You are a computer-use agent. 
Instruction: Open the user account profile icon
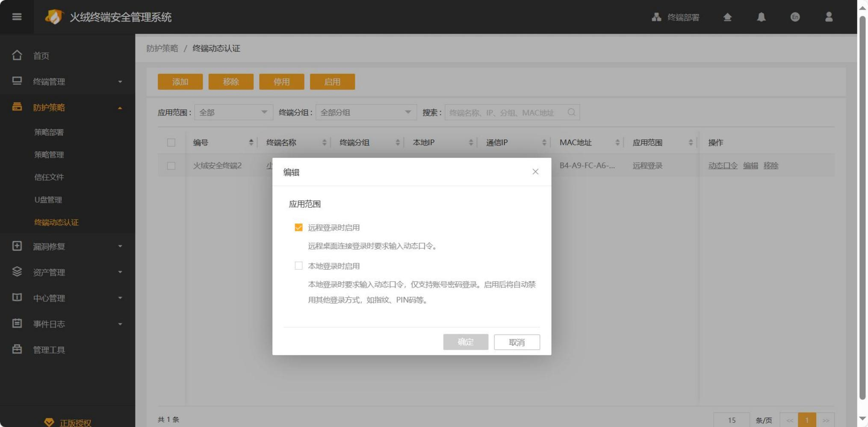[829, 17]
